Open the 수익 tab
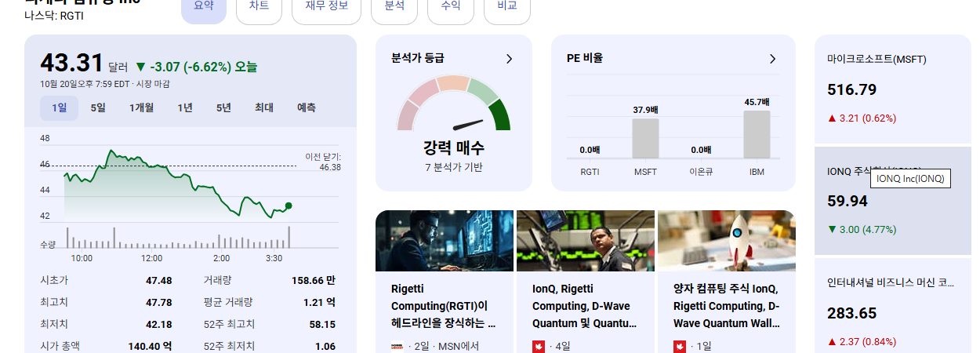Viewport: 980px width, 353px height. (x=451, y=8)
